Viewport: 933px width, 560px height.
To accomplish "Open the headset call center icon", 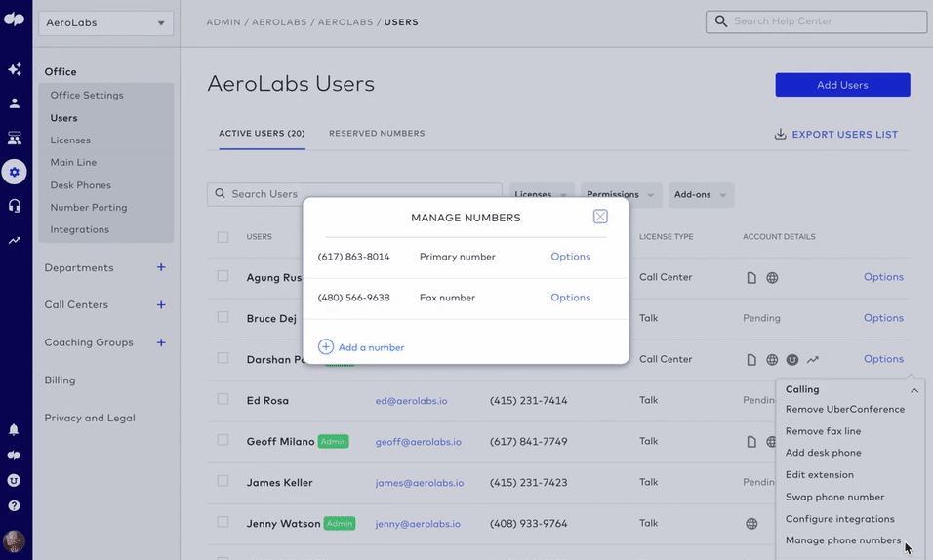I will click(x=15, y=206).
